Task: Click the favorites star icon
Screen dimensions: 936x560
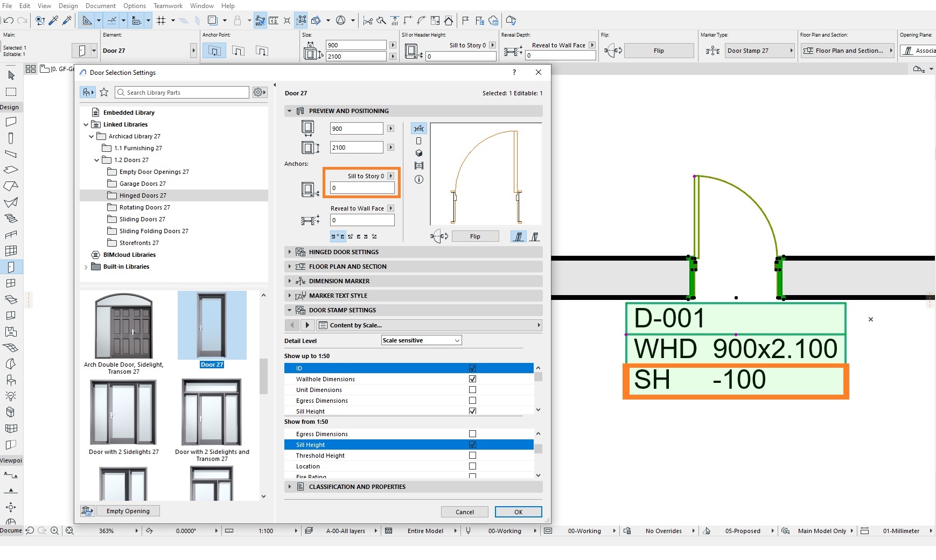Action: [x=104, y=93]
